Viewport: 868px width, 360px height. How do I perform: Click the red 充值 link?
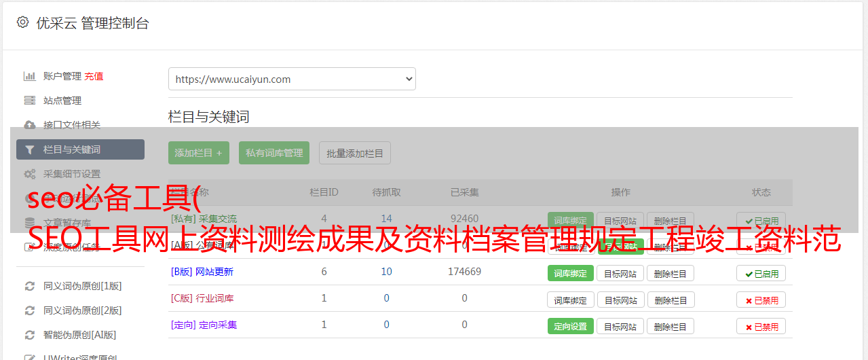(94, 76)
